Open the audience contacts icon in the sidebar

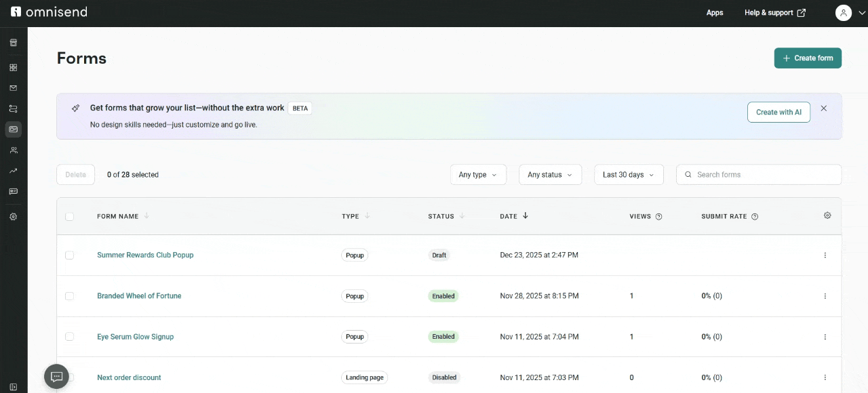(x=13, y=150)
